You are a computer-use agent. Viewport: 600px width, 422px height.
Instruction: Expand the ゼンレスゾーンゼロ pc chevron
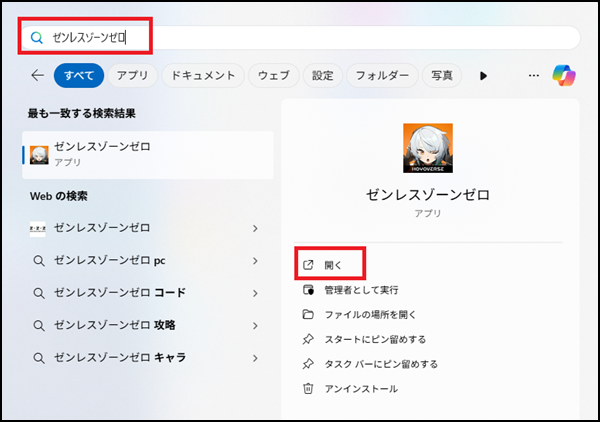(255, 261)
